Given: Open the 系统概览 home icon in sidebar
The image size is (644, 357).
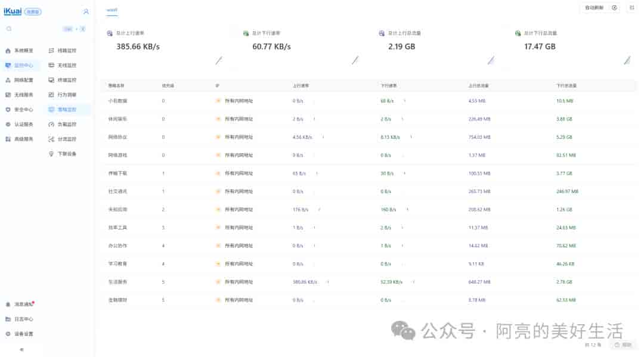Looking at the screenshot, I should click(8, 51).
